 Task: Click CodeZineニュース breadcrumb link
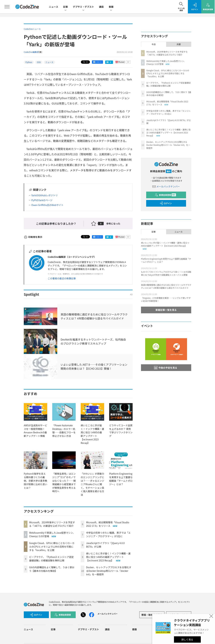[x=32, y=29]
